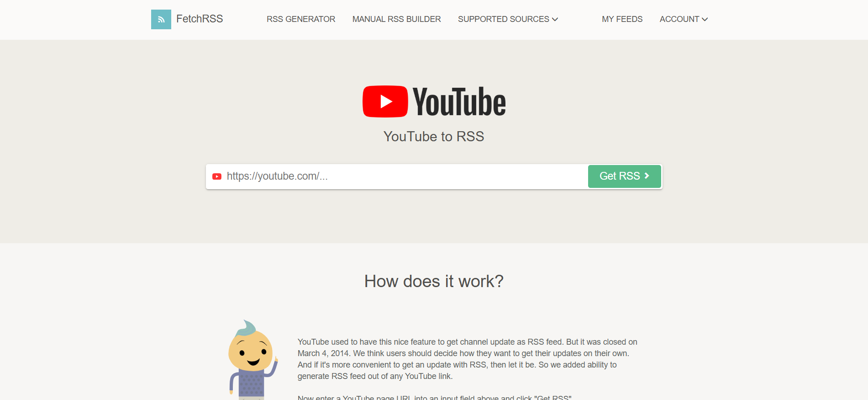Click the FetchRSS logo icon
868x400 pixels.
pyautogui.click(x=161, y=19)
